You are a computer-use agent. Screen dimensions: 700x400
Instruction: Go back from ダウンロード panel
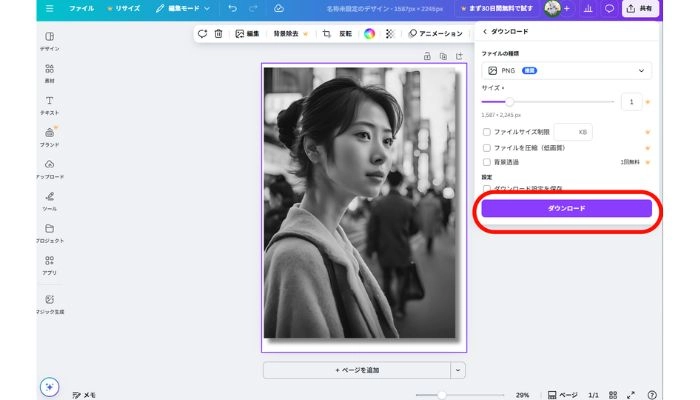485,32
